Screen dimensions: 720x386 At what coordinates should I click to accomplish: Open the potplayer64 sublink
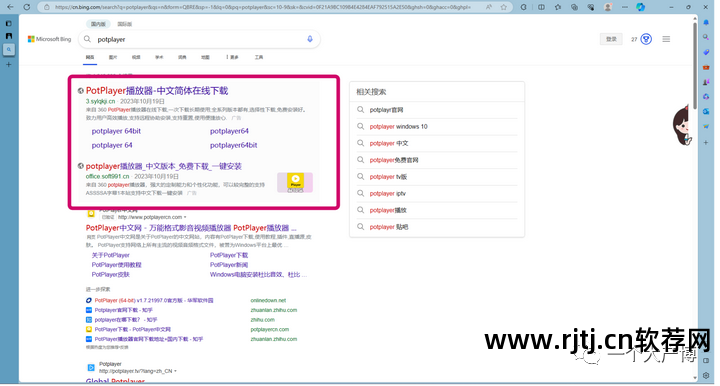229,131
